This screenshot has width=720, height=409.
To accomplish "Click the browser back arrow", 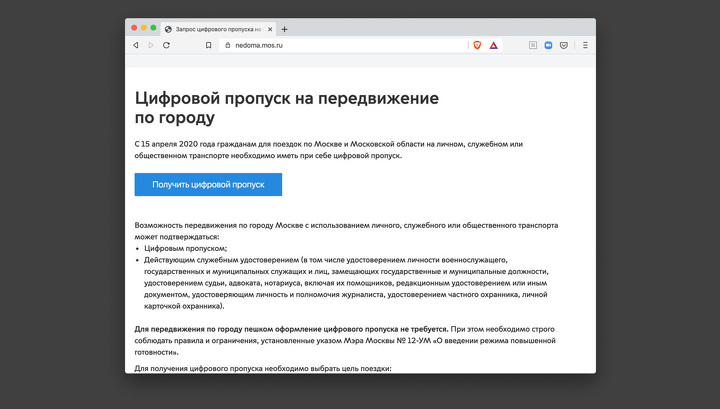I will point(136,45).
